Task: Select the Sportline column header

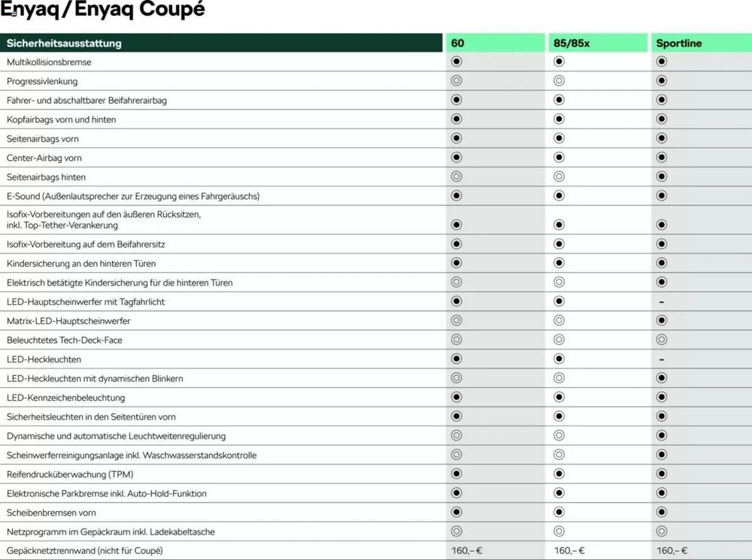Action: 702,43
